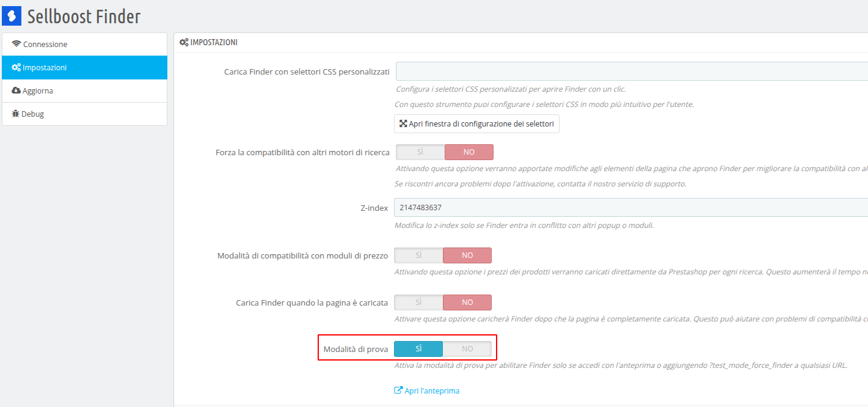Set Forza la compatibilità toggle to SÌ
Screen dimensions: 868x407
click(x=420, y=152)
